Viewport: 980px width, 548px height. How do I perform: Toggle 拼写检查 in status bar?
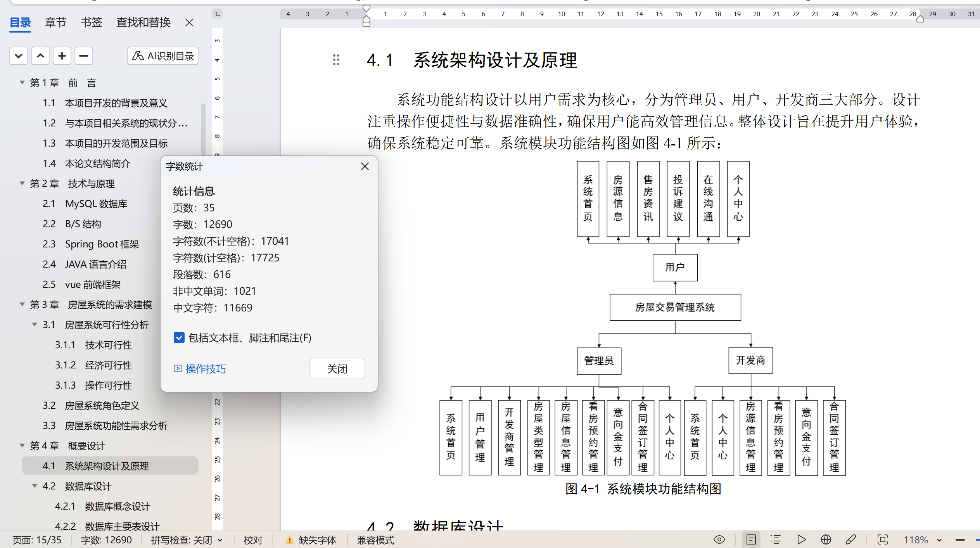(x=181, y=540)
